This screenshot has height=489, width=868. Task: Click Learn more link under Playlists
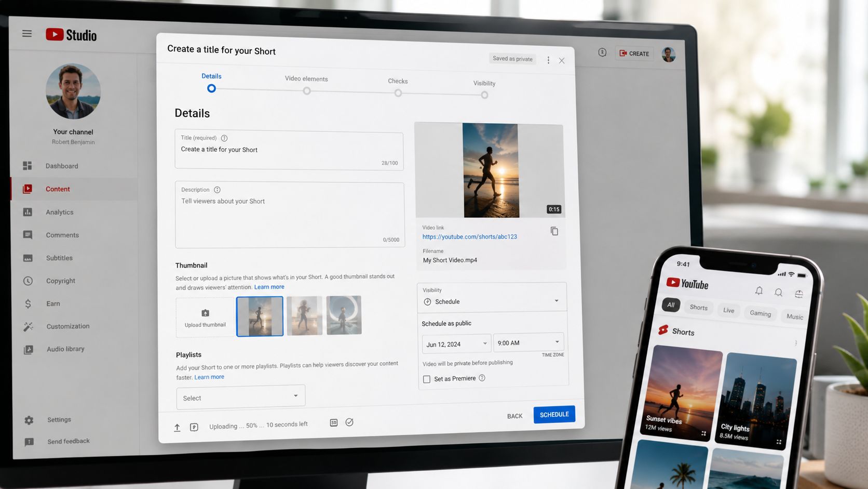[x=209, y=377]
